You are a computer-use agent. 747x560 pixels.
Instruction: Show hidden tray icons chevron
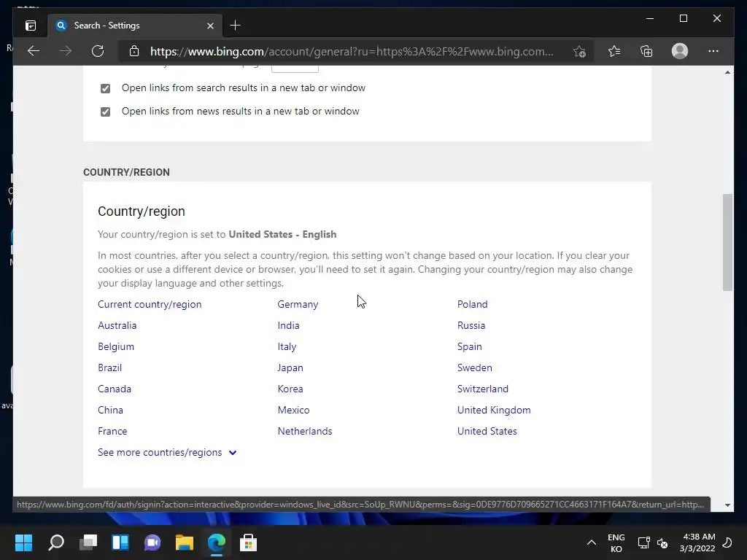[x=591, y=542]
